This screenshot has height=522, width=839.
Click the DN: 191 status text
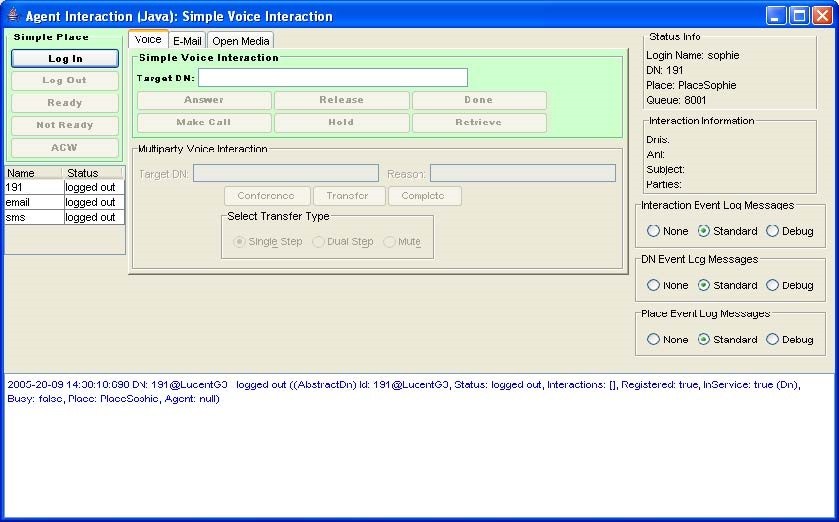[665, 70]
